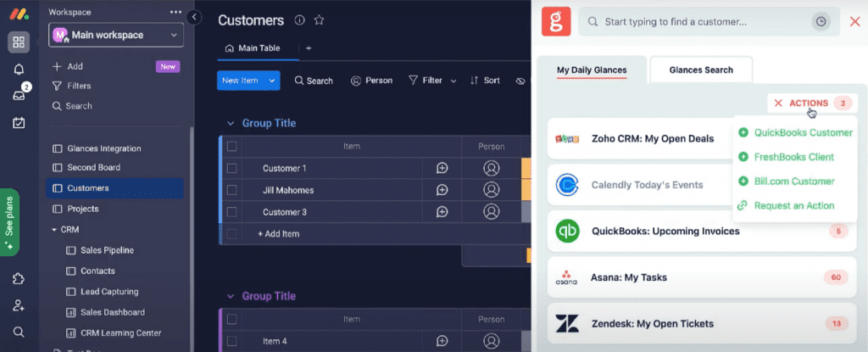The image size is (868, 352).
Task: Open the workspaces grid icon in left rail
Action: pos(19,42)
